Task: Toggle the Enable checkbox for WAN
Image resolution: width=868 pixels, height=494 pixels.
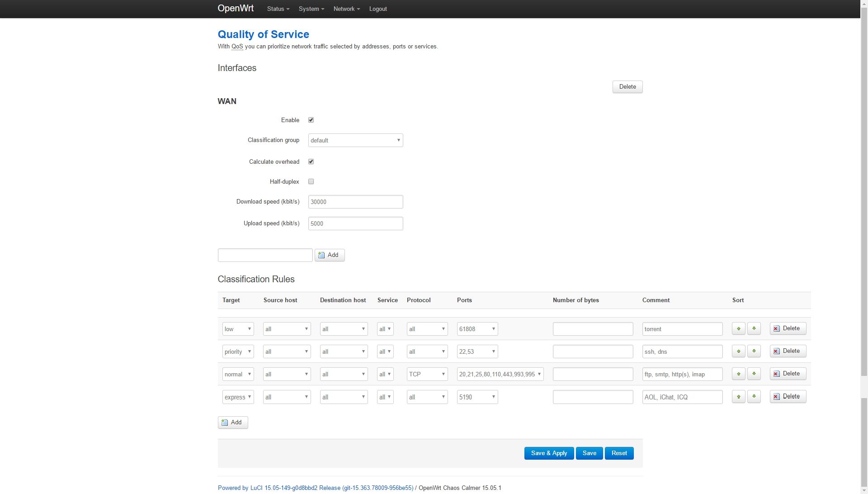Action: coord(311,120)
